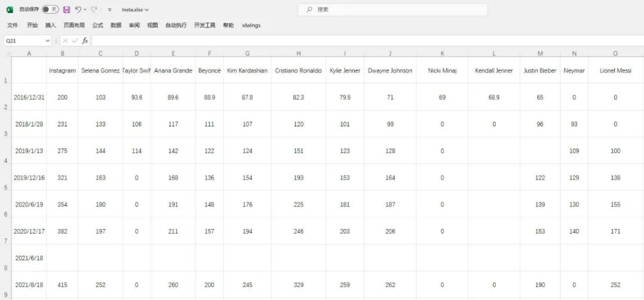Undo the last action
The height and width of the screenshot is (300, 644).
(78, 10)
